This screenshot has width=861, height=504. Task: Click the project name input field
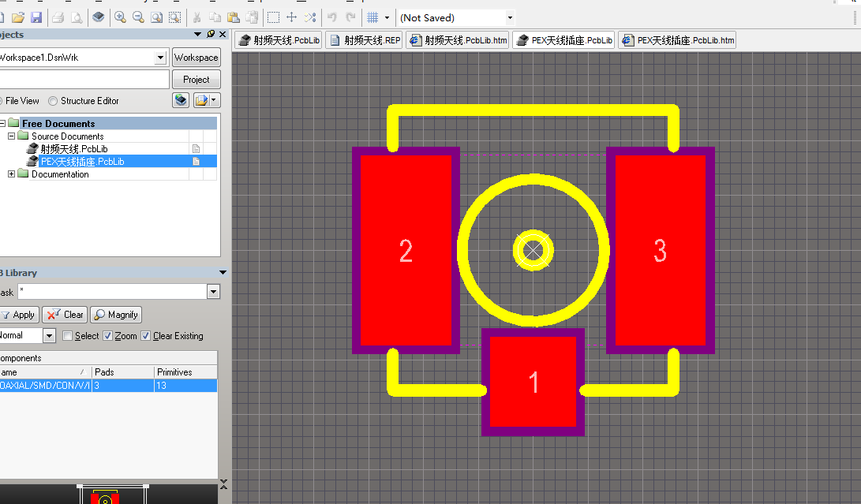(84, 80)
